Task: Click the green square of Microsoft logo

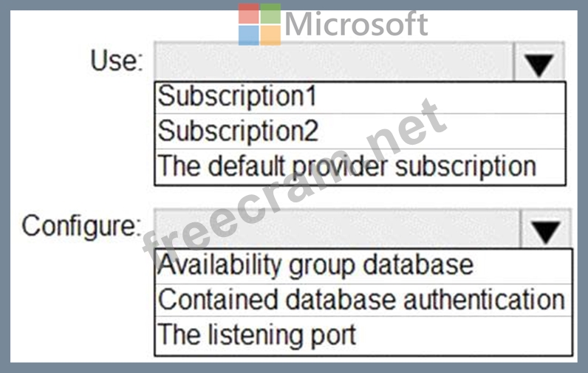Action: (x=270, y=13)
